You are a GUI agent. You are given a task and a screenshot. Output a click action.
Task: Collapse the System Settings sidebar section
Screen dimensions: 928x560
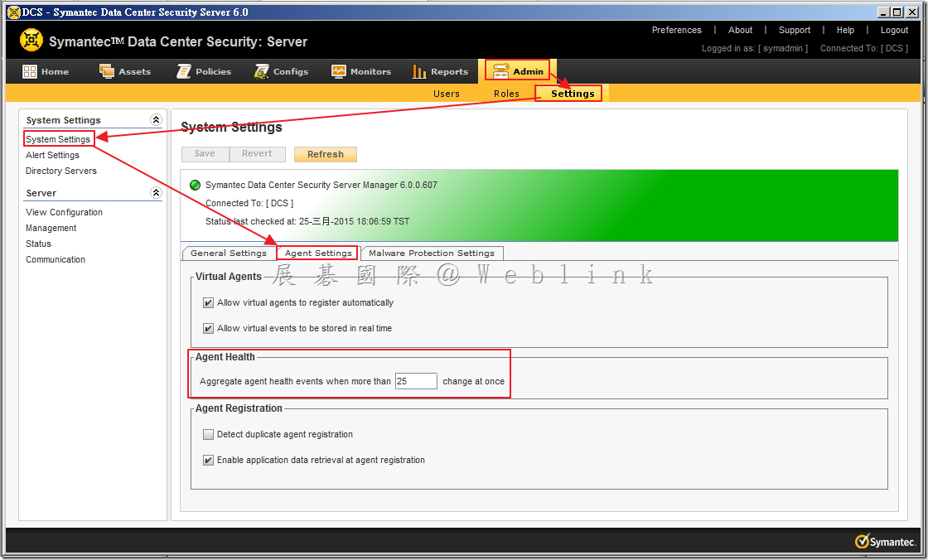pos(156,120)
